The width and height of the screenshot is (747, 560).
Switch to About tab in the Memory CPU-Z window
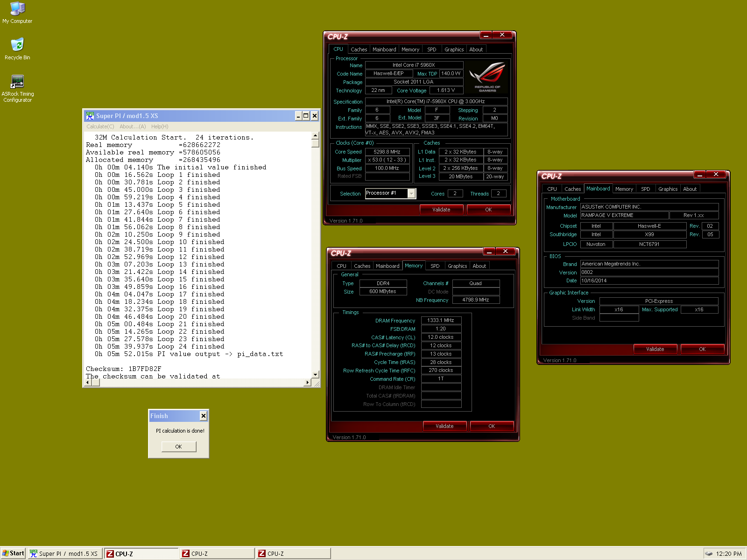click(x=479, y=266)
